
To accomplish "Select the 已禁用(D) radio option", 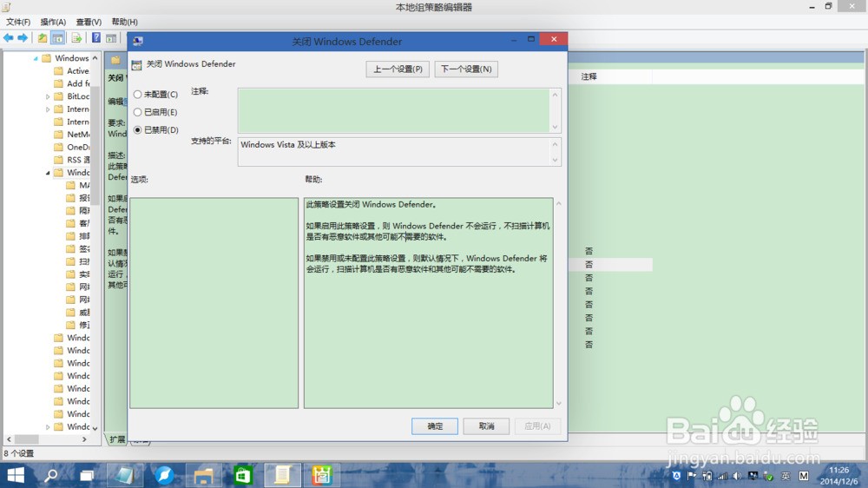I will (x=137, y=130).
